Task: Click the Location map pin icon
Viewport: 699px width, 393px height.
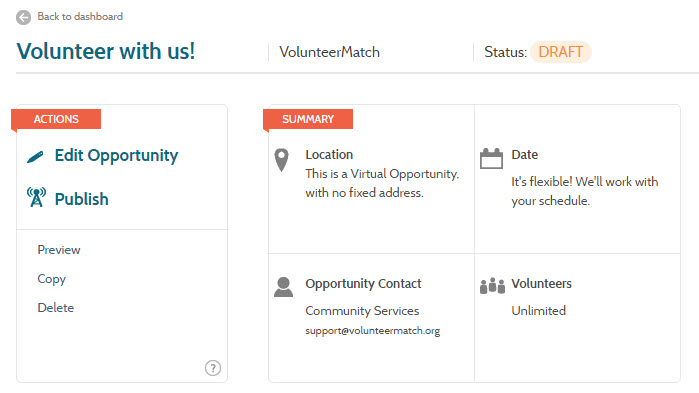Action: pyautogui.click(x=281, y=160)
